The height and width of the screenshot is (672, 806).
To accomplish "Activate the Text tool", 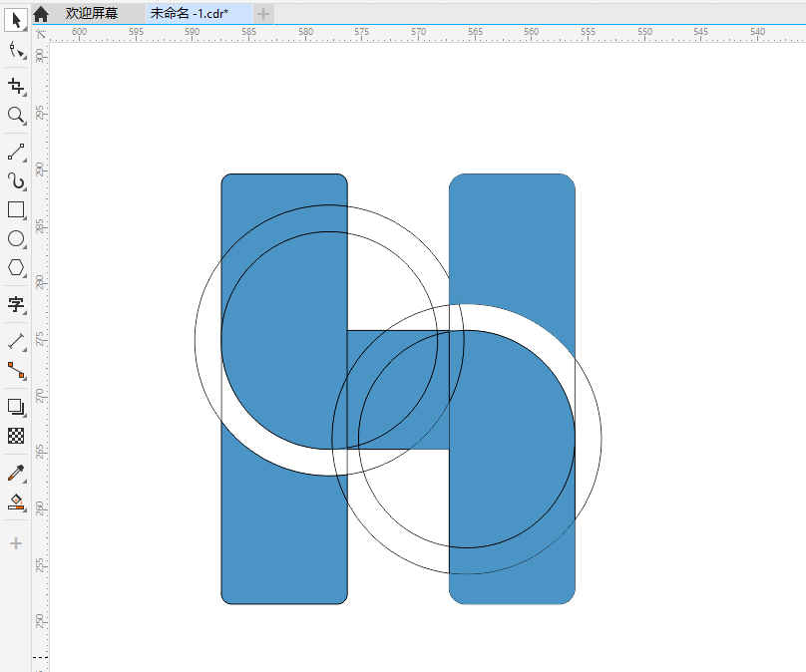I will pos(16,304).
